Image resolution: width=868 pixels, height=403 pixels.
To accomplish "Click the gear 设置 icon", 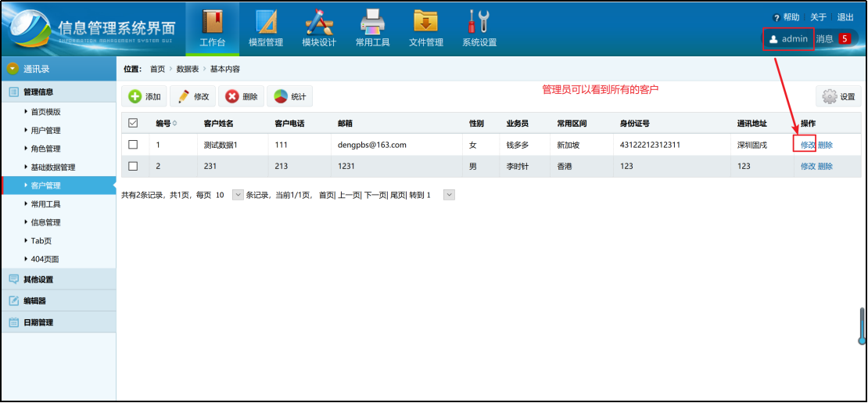I will [830, 96].
